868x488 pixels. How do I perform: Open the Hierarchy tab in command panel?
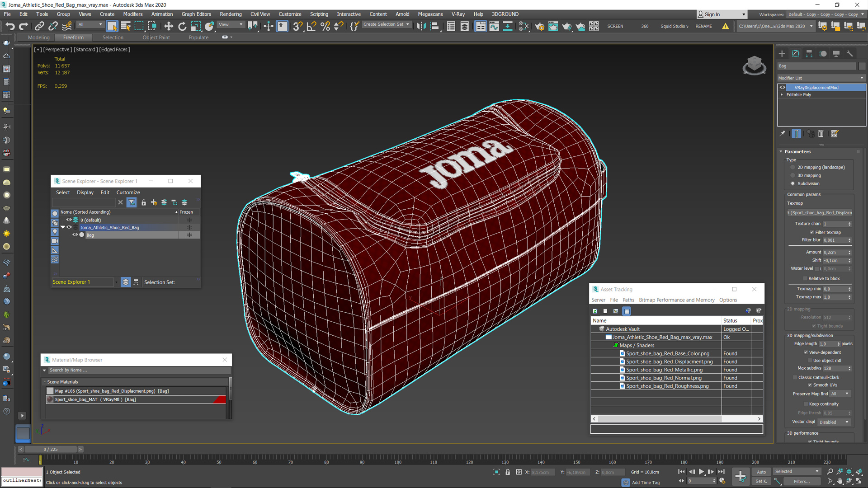tap(809, 53)
